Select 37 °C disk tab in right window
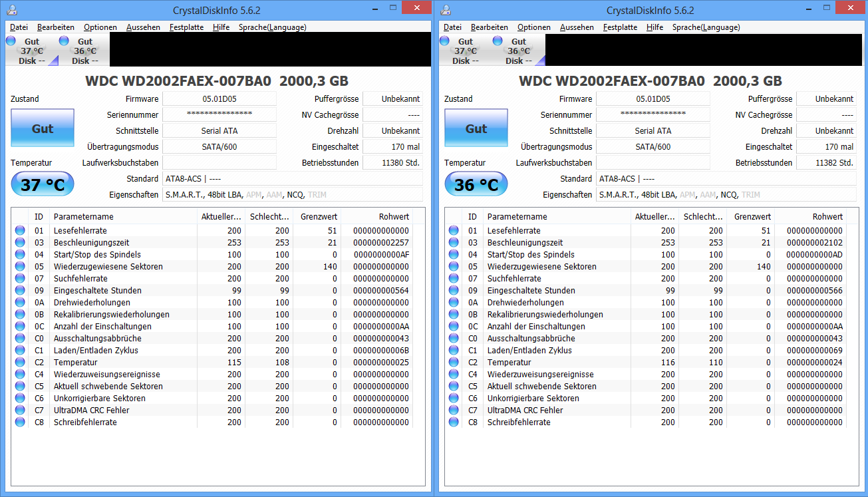The image size is (868, 497). coord(466,51)
